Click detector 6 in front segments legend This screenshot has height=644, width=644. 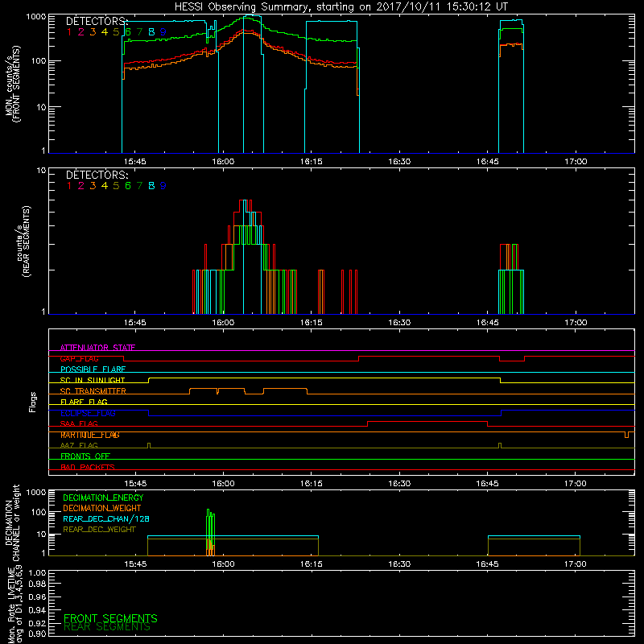(x=128, y=32)
